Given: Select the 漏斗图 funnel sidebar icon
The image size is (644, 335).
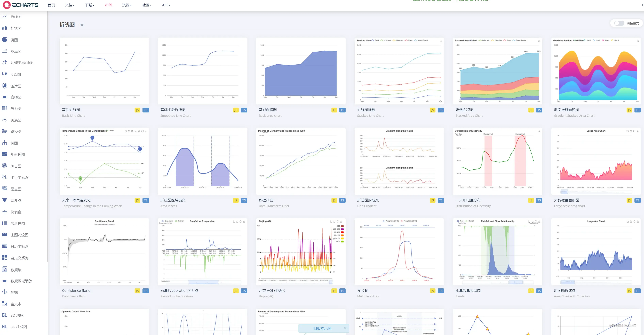Looking at the screenshot, I should pos(4,200).
